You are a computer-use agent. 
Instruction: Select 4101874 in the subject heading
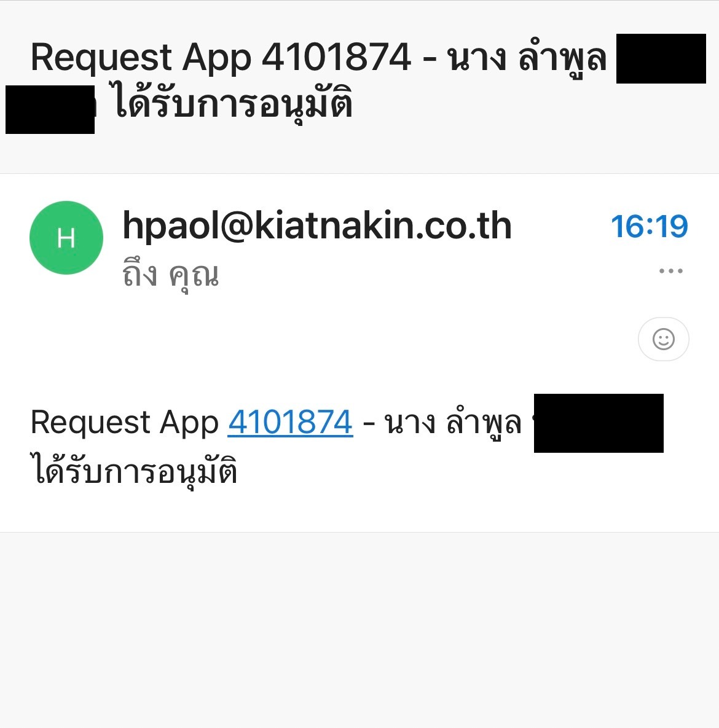tap(337, 57)
